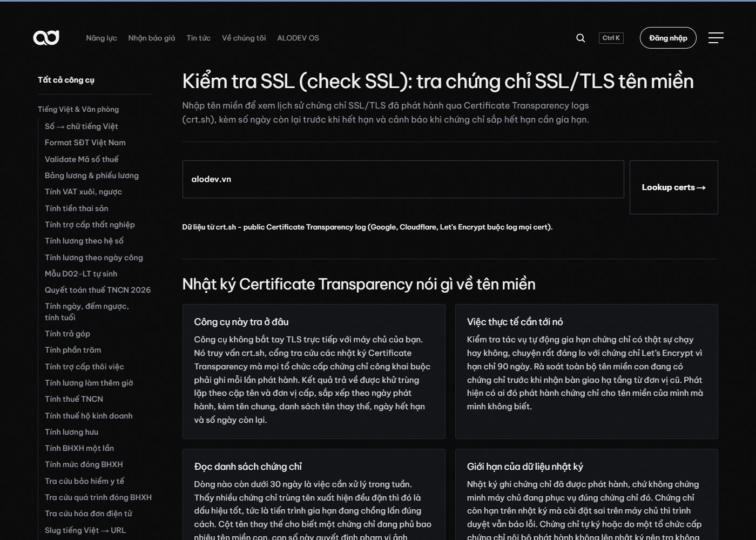
Task: Open the Nhận báo giá menu item
Action: (152, 38)
